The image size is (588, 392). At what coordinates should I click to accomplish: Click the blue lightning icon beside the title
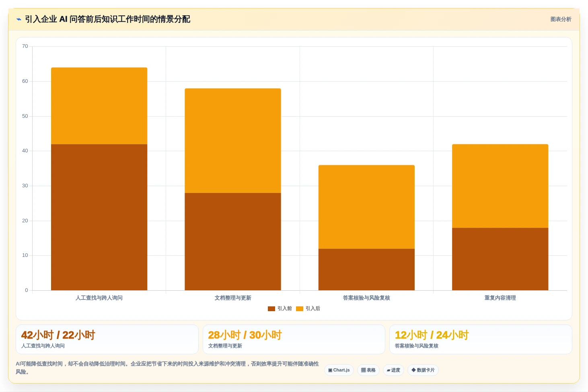tap(19, 19)
